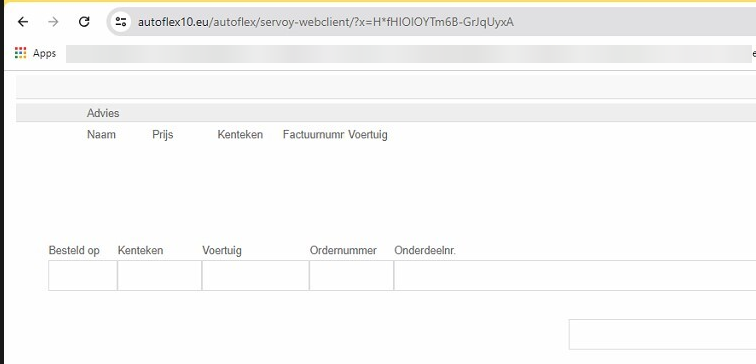Reload the page with refresh icon
This screenshot has width=756, height=364.
[x=84, y=22]
